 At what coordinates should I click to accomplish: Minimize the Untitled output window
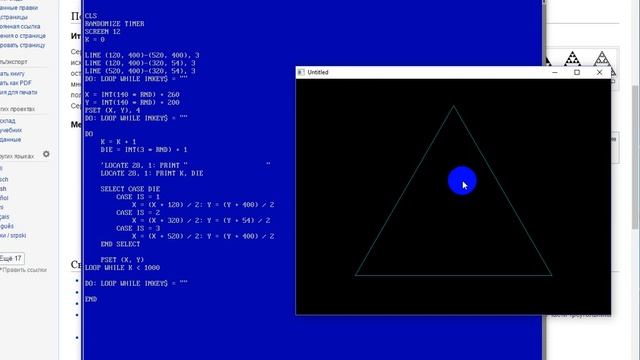coord(554,72)
